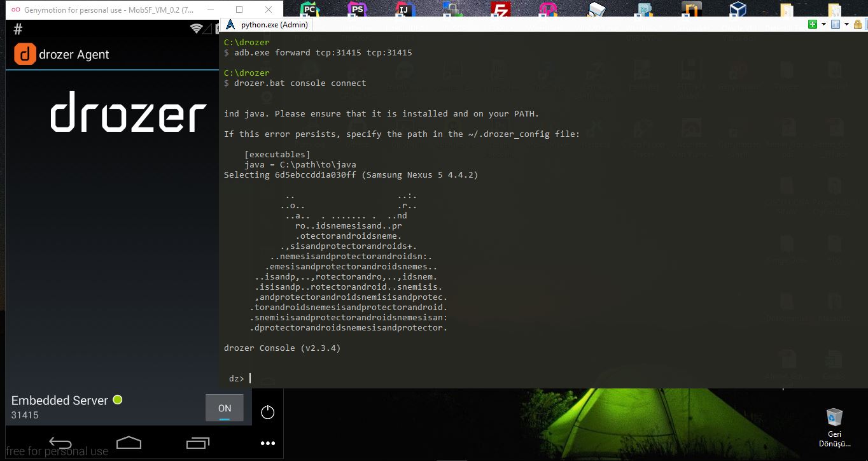
Task: Open the Android recent apps button
Action: click(197, 442)
